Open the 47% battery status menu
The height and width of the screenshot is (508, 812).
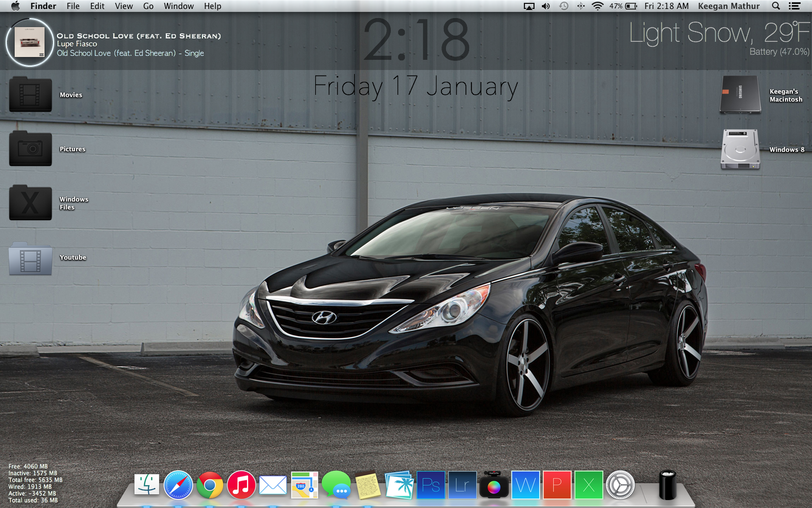(x=623, y=6)
